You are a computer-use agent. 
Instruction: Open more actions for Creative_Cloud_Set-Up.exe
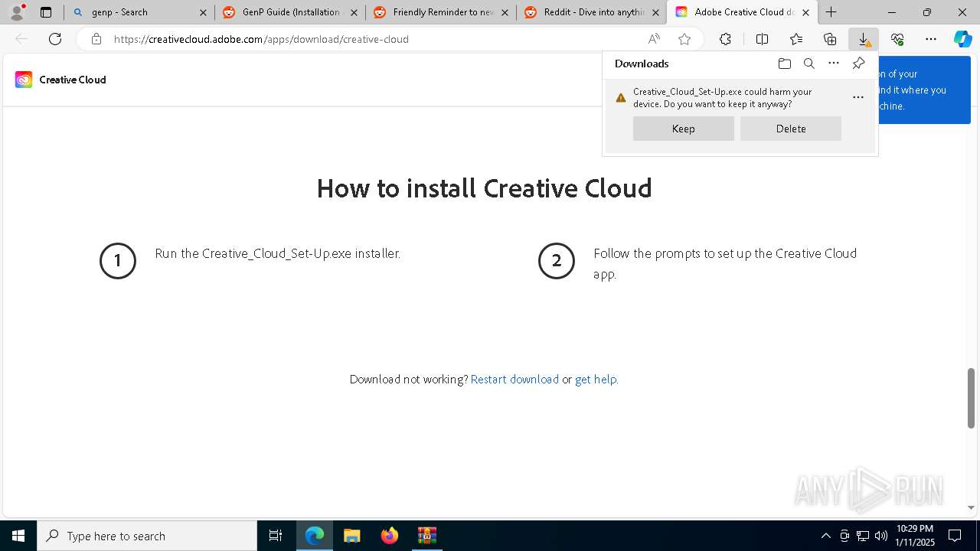(858, 97)
